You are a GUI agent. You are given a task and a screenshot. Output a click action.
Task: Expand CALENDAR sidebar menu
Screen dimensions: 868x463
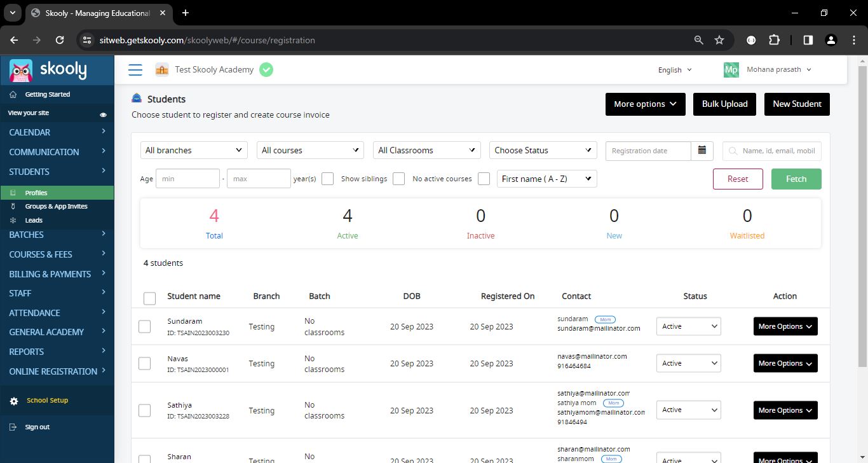coord(57,132)
